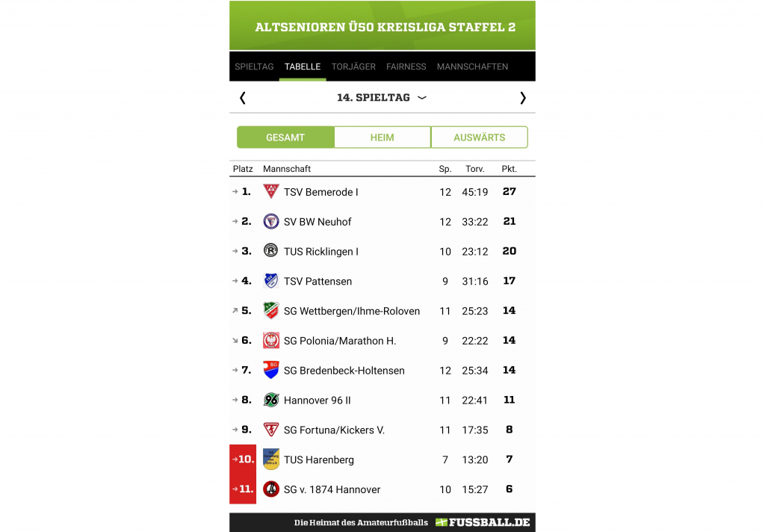Switch to the Heim table view
The height and width of the screenshot is (532, 765).
pos(382,137)
